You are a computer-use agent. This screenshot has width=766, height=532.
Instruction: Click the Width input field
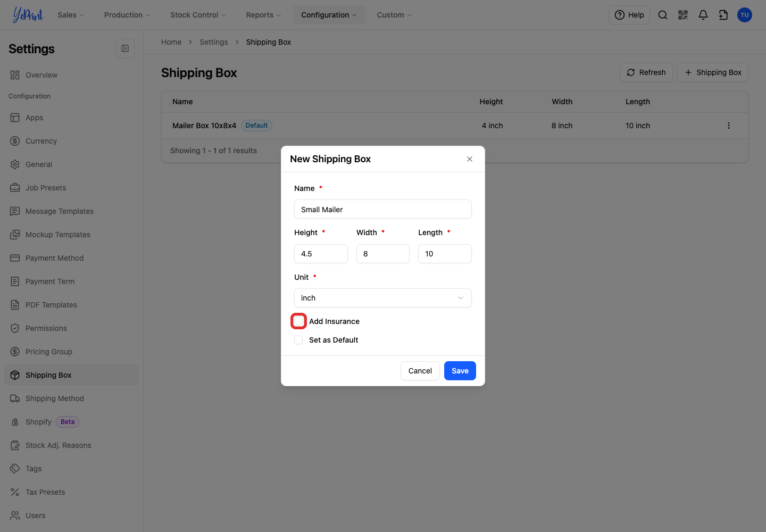pos(383,254)
